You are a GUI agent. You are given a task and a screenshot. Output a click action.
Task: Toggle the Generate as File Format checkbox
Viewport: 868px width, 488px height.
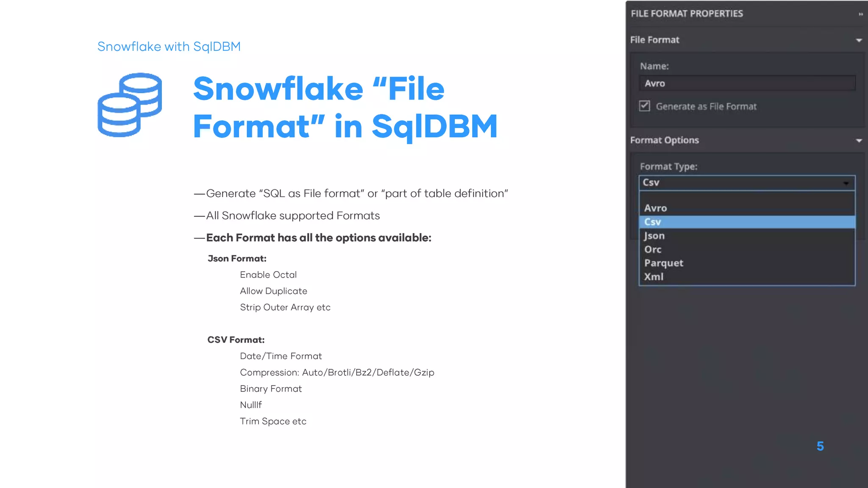(x=644, y=106)
